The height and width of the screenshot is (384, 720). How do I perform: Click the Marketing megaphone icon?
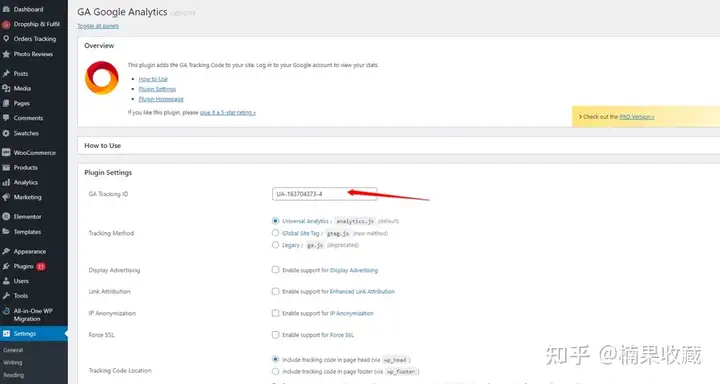6,197
